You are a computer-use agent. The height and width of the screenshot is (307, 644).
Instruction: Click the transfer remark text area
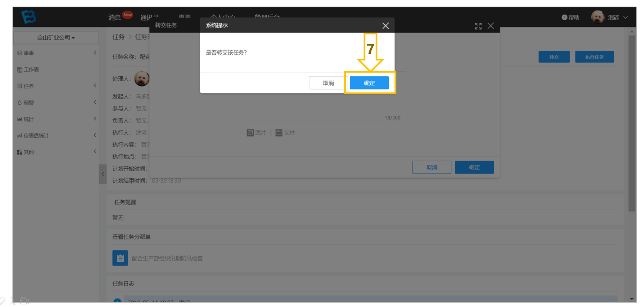click(x=325, y=106)
